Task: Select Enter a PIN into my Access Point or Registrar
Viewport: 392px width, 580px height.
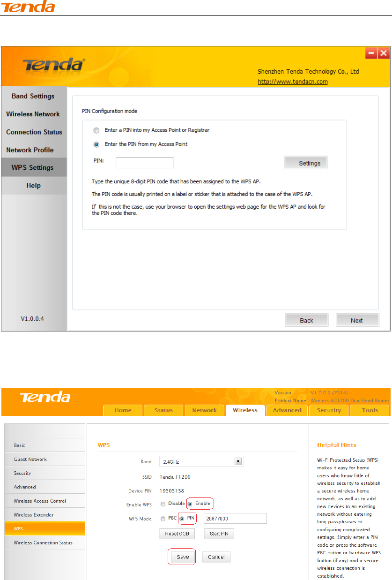Action: tap(96, 130)
